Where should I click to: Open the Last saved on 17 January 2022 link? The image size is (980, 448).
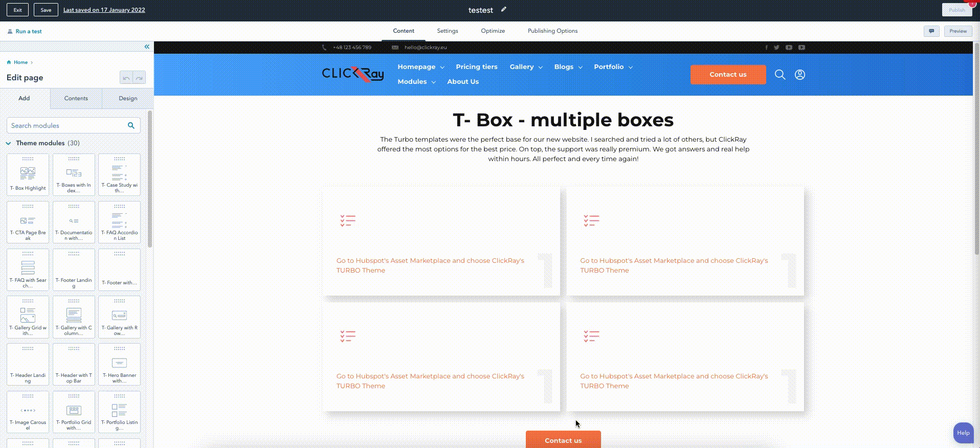(104, 10)
